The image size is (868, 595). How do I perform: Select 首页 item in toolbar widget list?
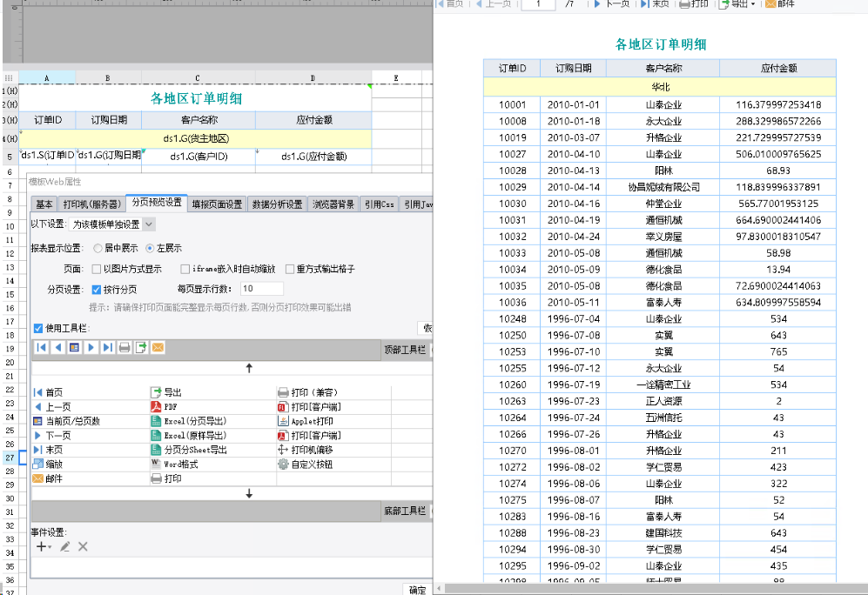click(48, 392)
